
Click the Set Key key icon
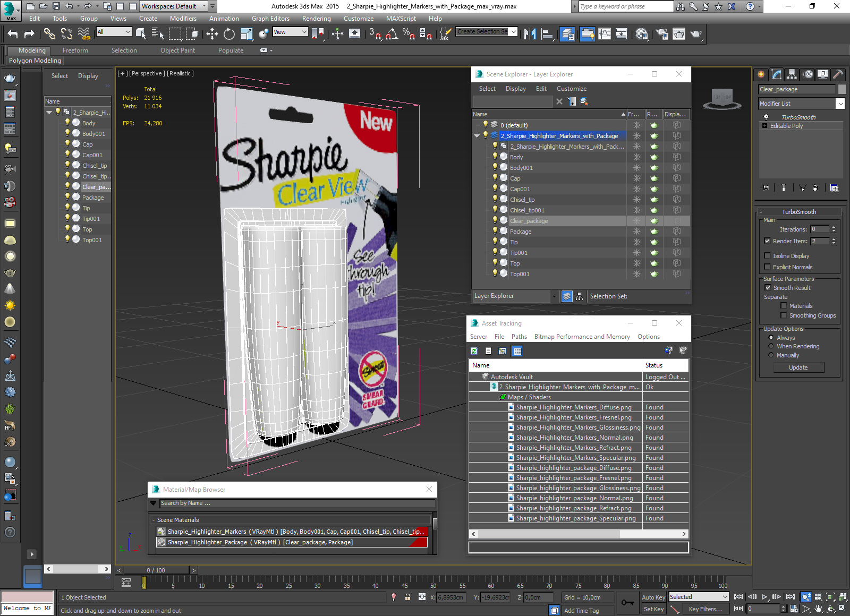(627, 603)
